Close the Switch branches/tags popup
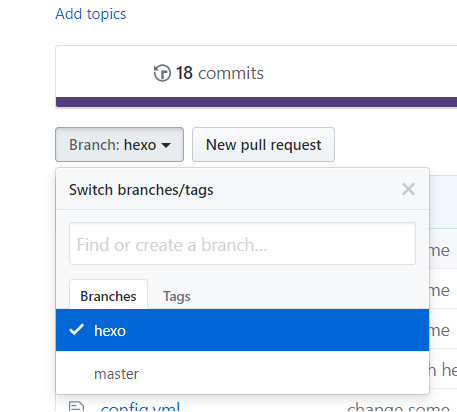Viewport: 457px width, 412px height. pos(408,189)
